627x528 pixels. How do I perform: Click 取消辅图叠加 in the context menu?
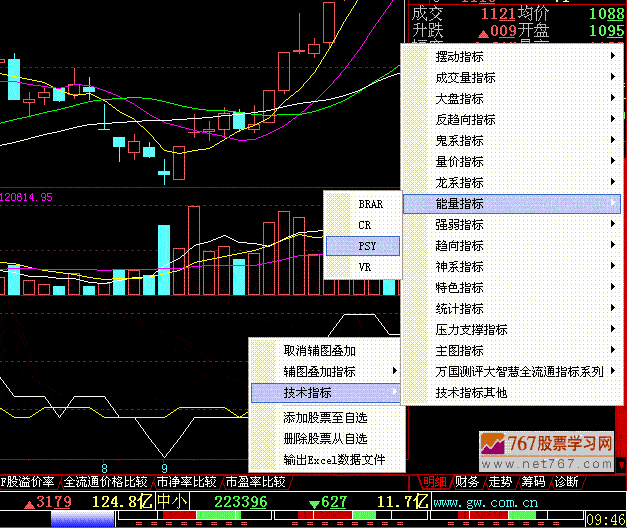[x=320, y=351]
